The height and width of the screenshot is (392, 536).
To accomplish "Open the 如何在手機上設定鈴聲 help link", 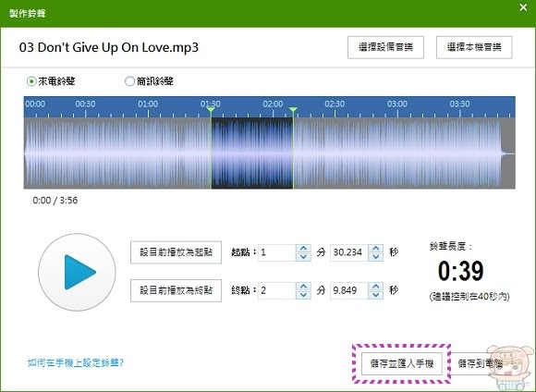I will 76,362.
